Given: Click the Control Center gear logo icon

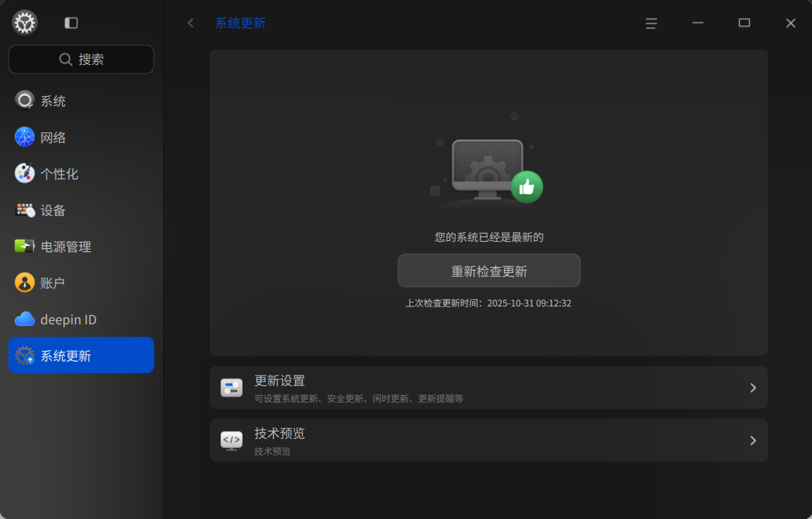Looking at the screenshot, I should point(24,23).
